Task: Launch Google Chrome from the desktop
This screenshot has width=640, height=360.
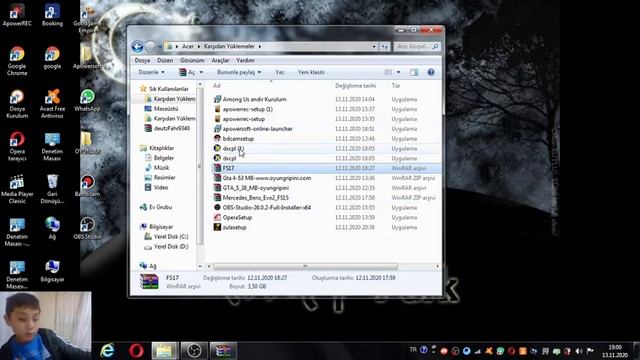Action: point(17,61)
